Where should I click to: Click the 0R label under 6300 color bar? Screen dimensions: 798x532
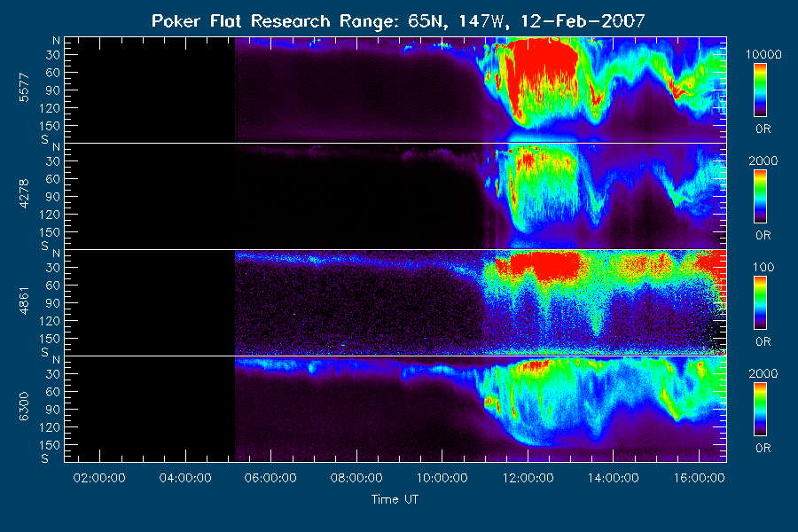[x=763, y=448]
